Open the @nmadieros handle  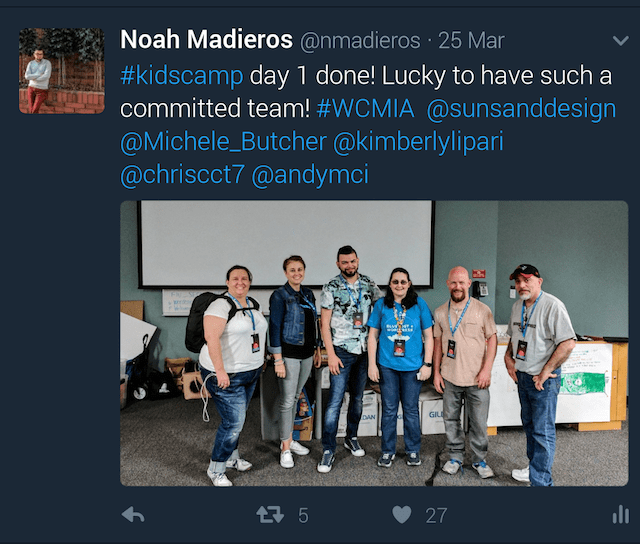point(360,40)
